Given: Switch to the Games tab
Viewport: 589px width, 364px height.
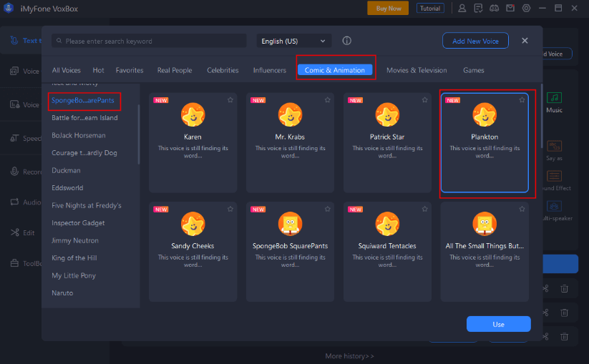Looking at the screenshot, I should click(474, 70).
